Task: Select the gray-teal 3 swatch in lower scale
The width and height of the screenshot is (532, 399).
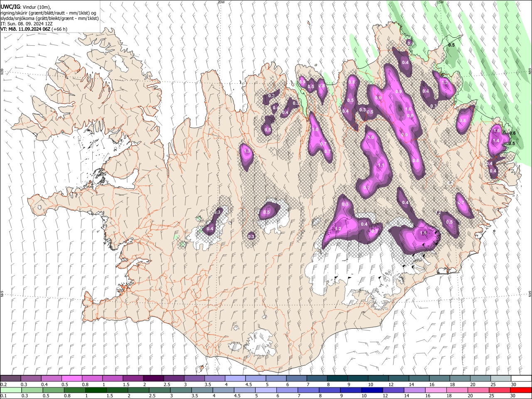Action: [x=180, y=390]
